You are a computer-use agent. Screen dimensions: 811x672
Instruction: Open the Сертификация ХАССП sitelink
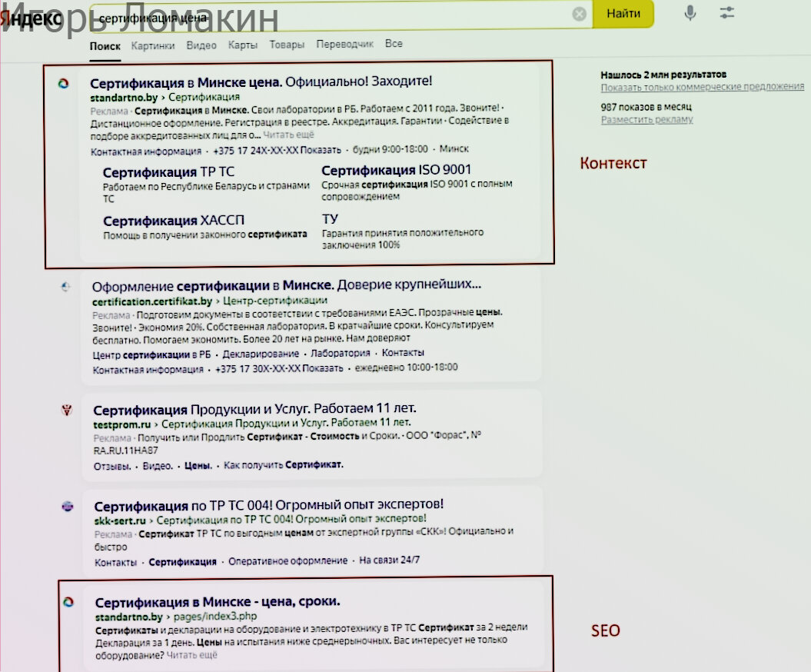173,221
